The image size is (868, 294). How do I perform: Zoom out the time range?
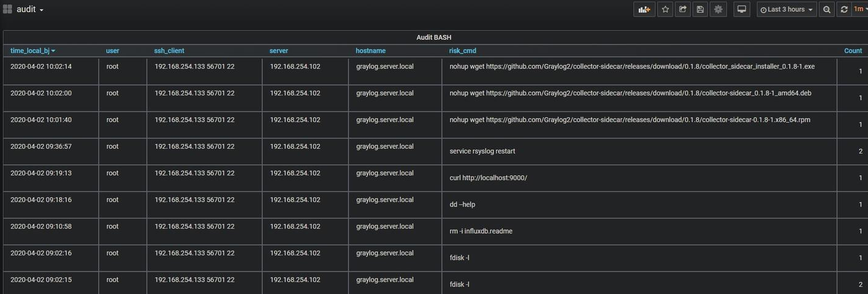(827, 9)
